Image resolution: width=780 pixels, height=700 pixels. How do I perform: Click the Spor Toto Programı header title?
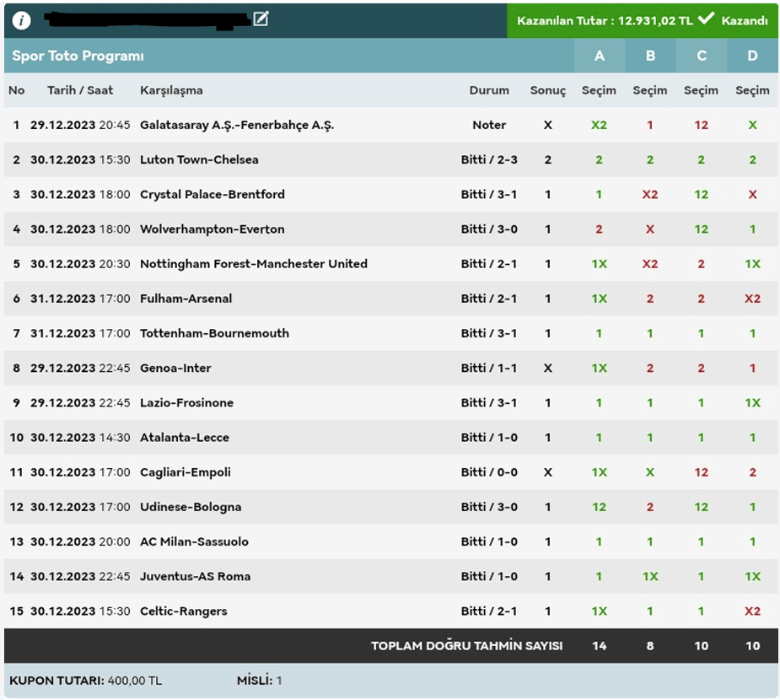78,56
